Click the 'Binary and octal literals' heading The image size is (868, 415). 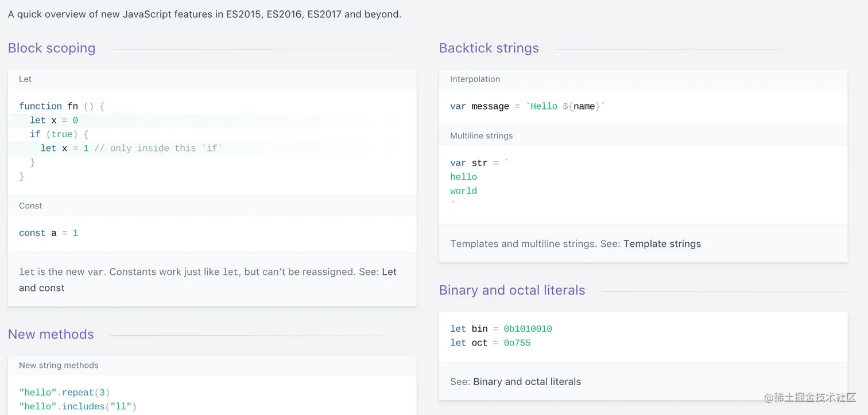[511, 290]
